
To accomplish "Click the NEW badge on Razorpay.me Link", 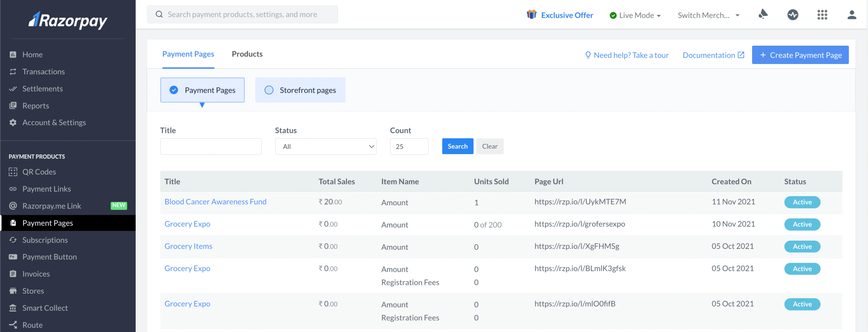I will (x=119, y=205).
